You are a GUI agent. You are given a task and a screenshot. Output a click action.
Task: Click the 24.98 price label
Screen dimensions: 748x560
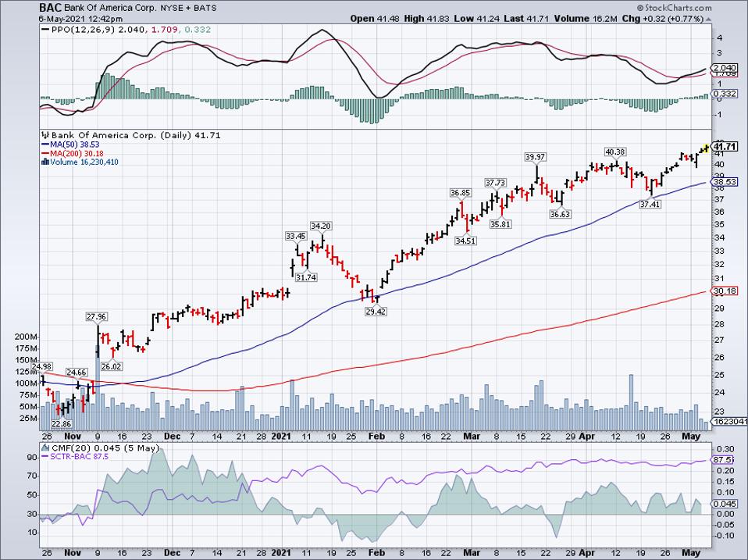coord(42,366)
